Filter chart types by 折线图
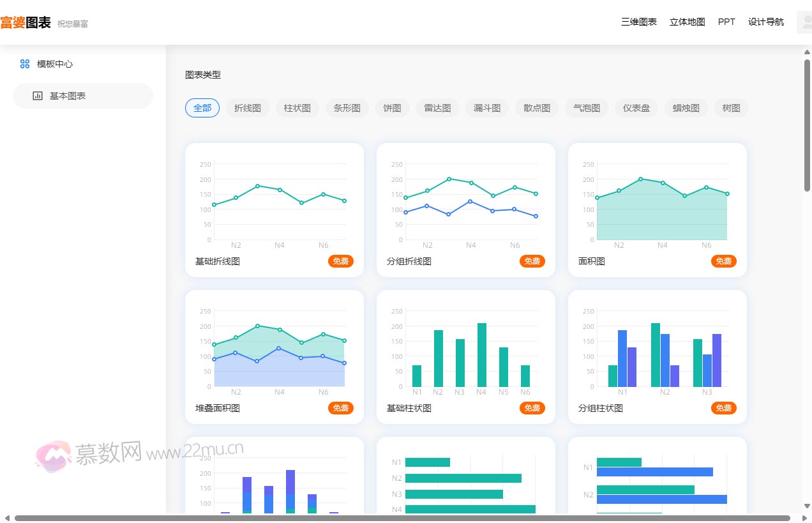The image size is (812, 523). coord(248,108)
